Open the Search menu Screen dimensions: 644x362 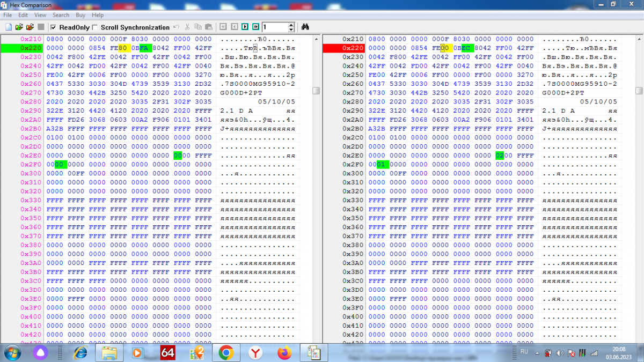61,15
